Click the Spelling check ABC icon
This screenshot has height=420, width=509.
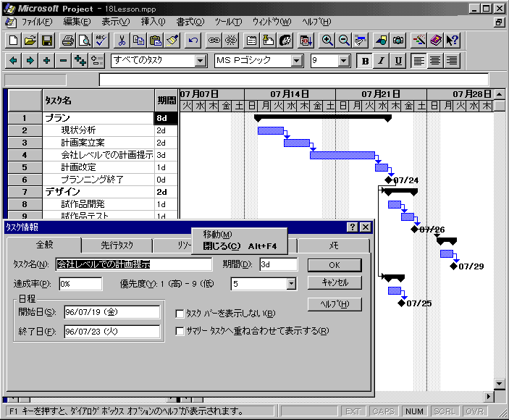point(101,41)
